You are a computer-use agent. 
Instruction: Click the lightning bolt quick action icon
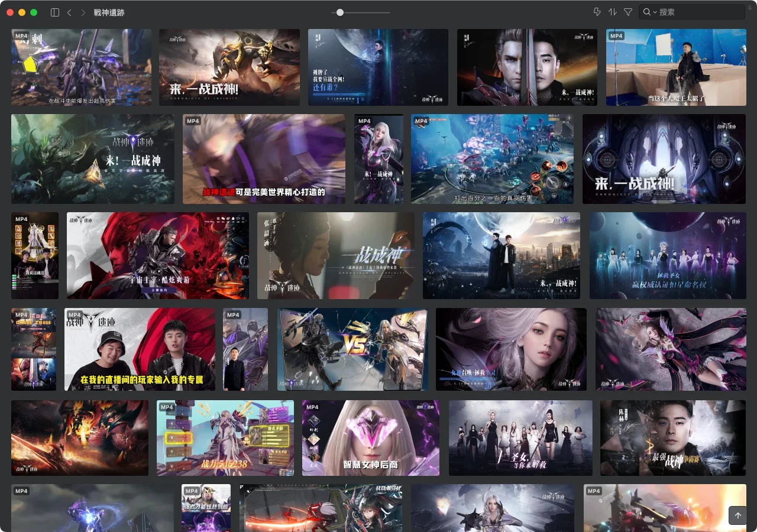point(597,12)
